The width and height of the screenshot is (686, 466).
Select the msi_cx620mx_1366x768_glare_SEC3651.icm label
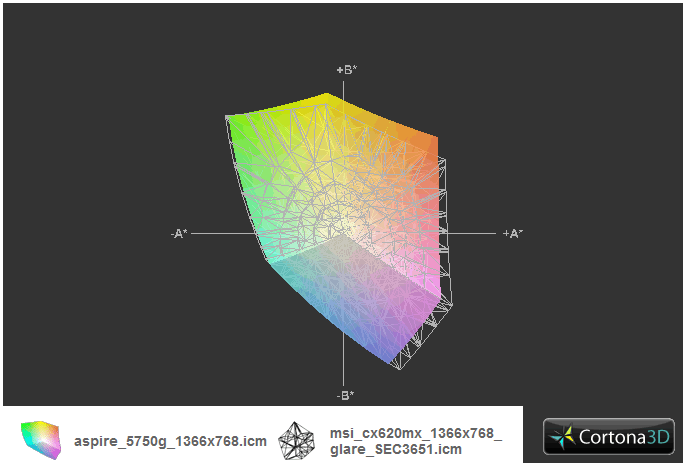point(416,441)
